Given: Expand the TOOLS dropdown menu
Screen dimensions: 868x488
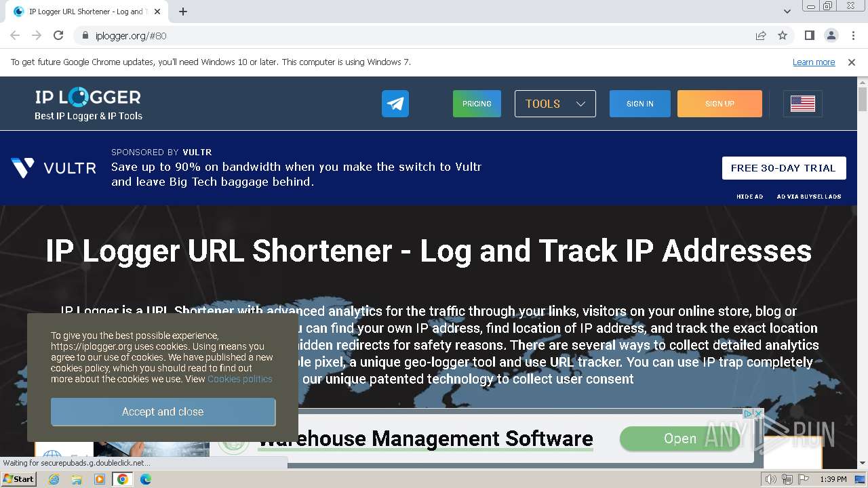Looking at the screenshot, I should pos(555,104).
